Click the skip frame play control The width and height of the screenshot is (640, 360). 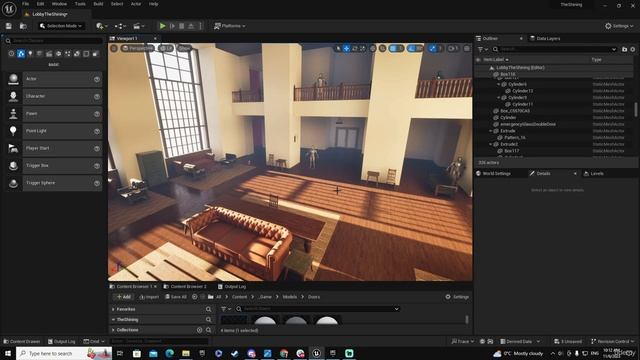point(172,26)
